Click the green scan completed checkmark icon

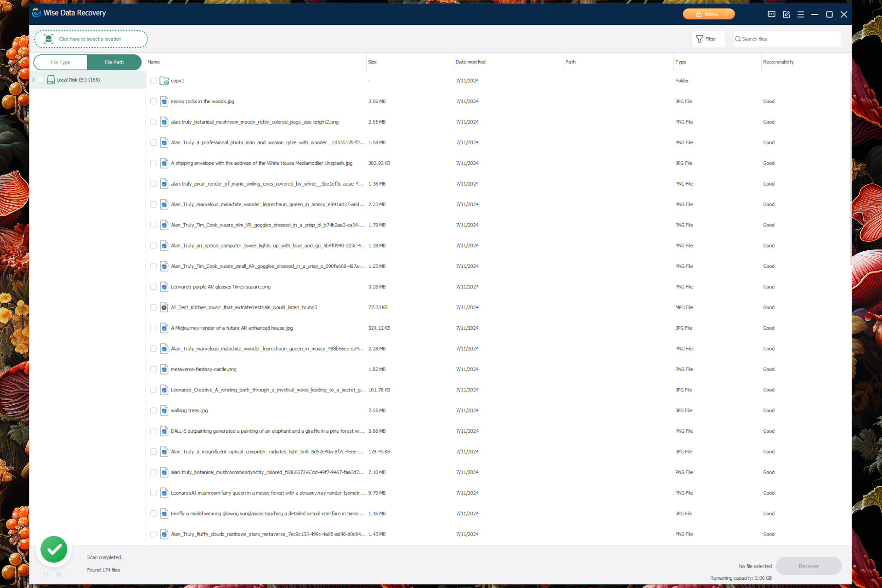(54, 548)
